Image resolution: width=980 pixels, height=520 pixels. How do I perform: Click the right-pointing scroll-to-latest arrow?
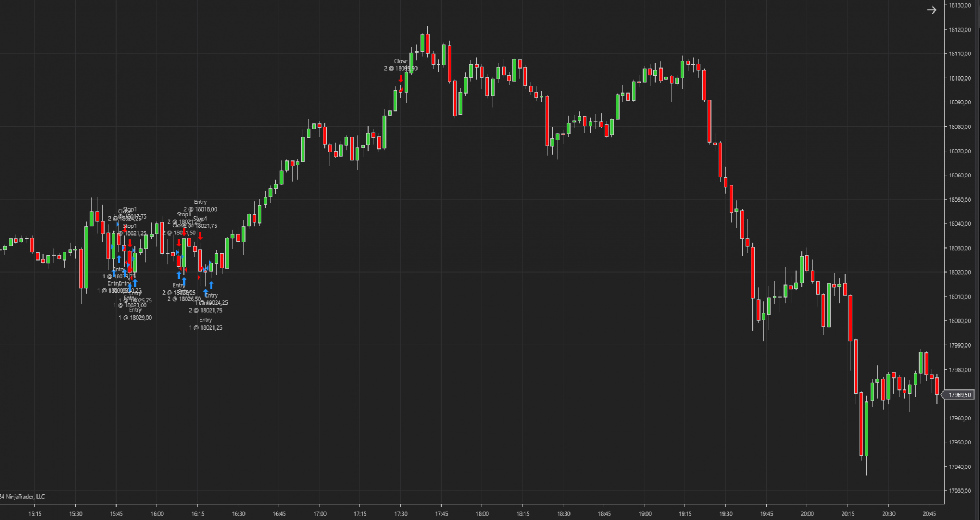tap(932, 10)
